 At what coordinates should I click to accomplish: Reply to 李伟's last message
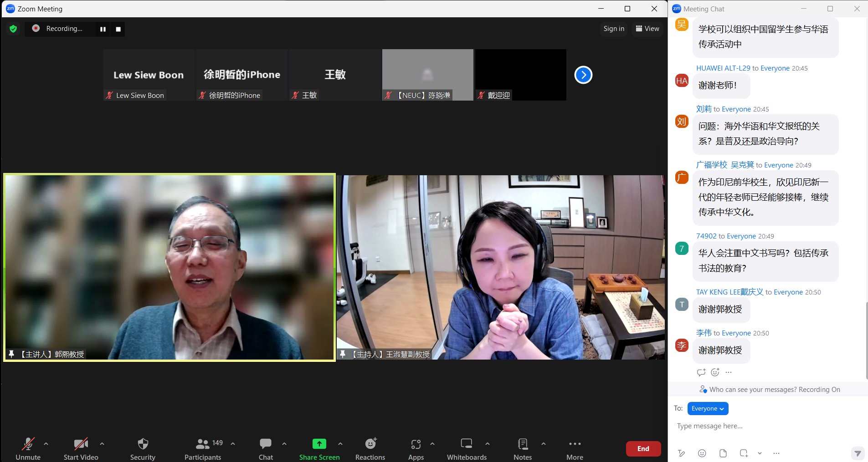point(701,372)
